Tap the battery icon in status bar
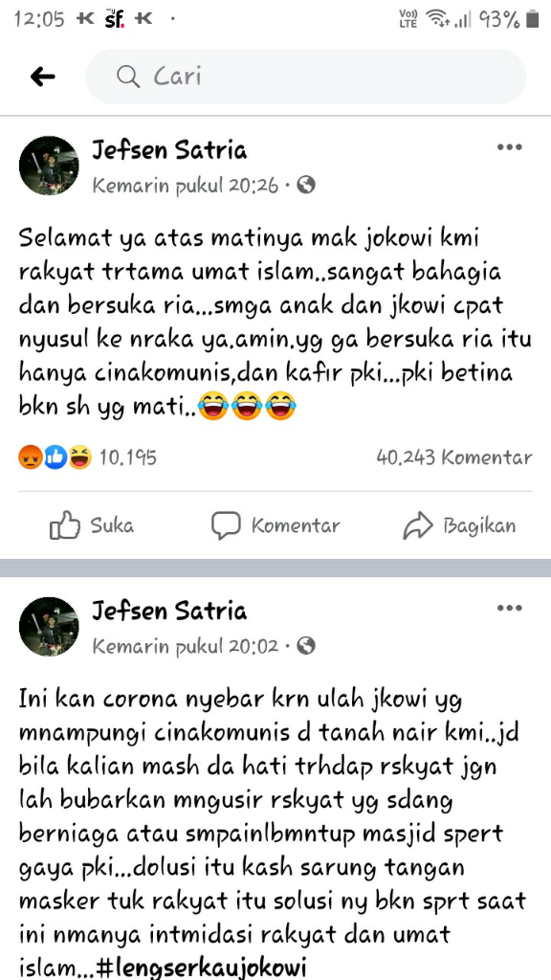This screenshot has height=980, width=551. pos(532,19)
